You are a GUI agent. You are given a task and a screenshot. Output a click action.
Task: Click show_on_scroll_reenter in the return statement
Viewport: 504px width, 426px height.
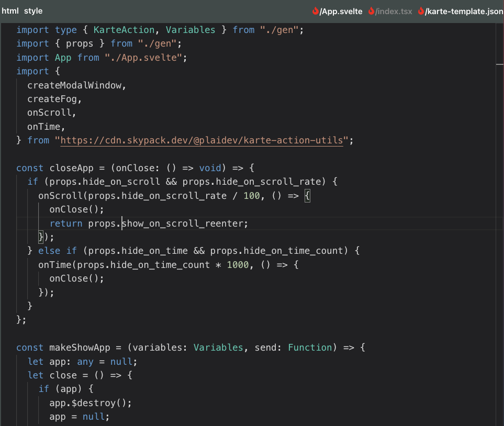tap(183, 223)
